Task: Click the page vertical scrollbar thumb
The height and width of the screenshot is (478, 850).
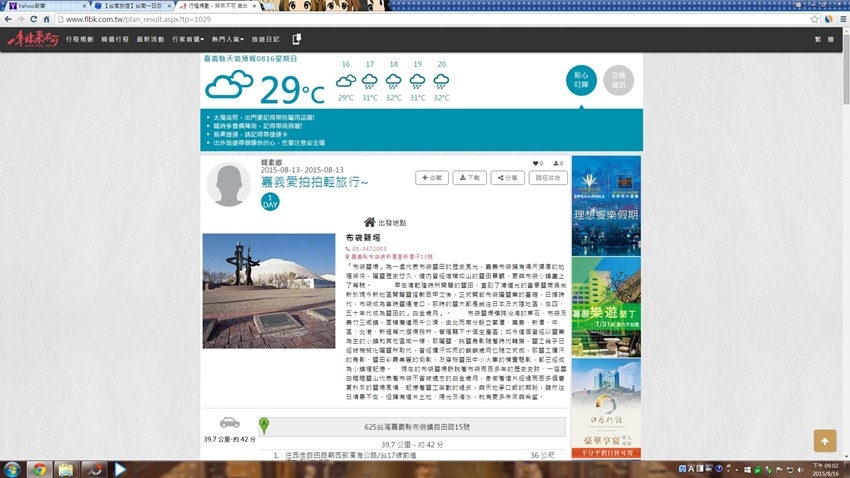Action: coord(846,67)
